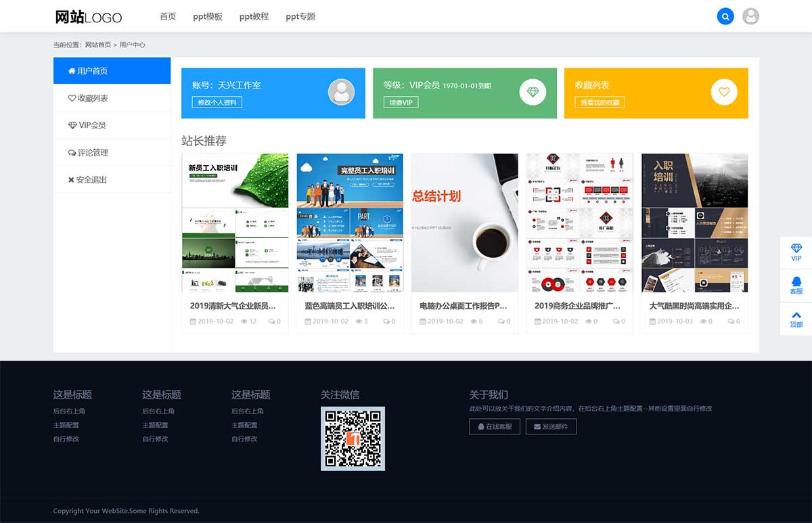Open thumbnail of 新员工入职培训 green template

point(235,223)
